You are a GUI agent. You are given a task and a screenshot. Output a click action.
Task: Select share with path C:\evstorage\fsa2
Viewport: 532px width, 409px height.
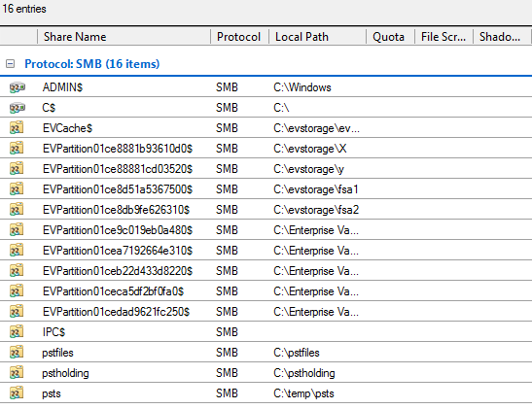[x=266, y=210]
